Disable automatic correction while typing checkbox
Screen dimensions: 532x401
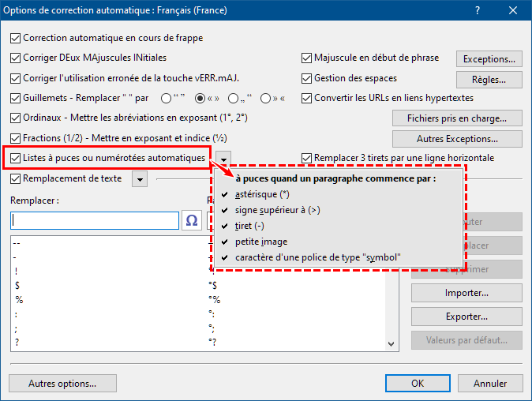click(x=16, y=38)
